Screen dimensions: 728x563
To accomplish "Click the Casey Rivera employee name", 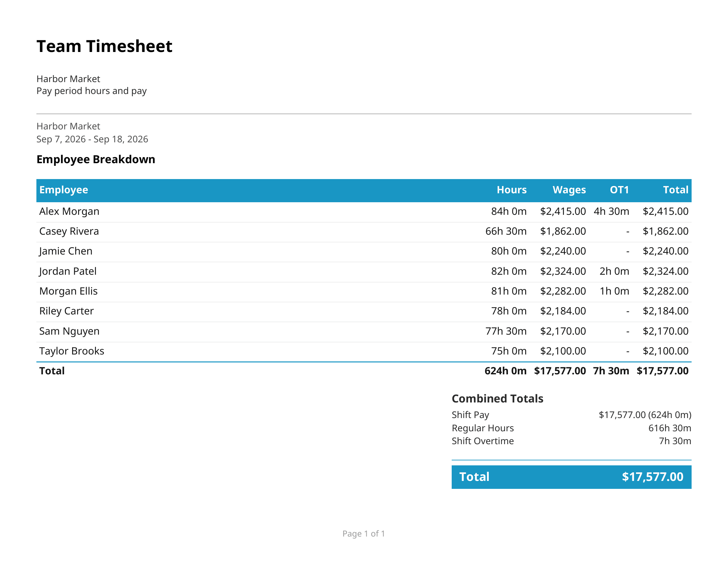I will [x=69, y=231].
